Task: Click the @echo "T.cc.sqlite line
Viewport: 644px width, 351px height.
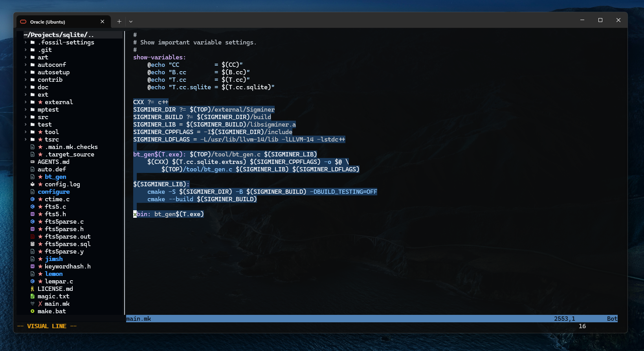Action: tap(211, 87)
